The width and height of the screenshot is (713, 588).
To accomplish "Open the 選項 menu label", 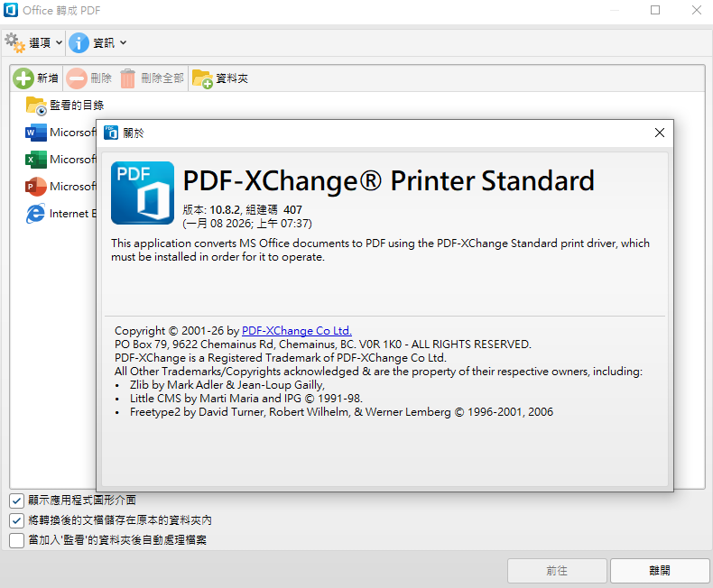I will (40, 42).
